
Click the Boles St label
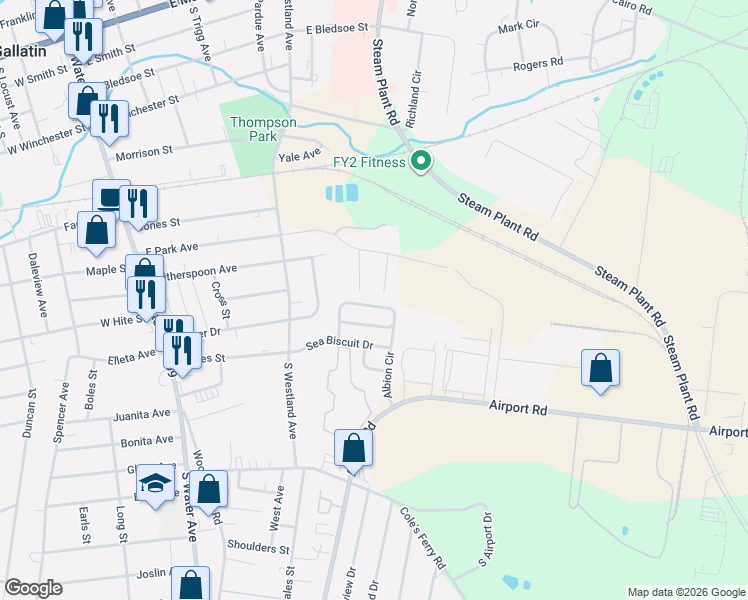91,390
